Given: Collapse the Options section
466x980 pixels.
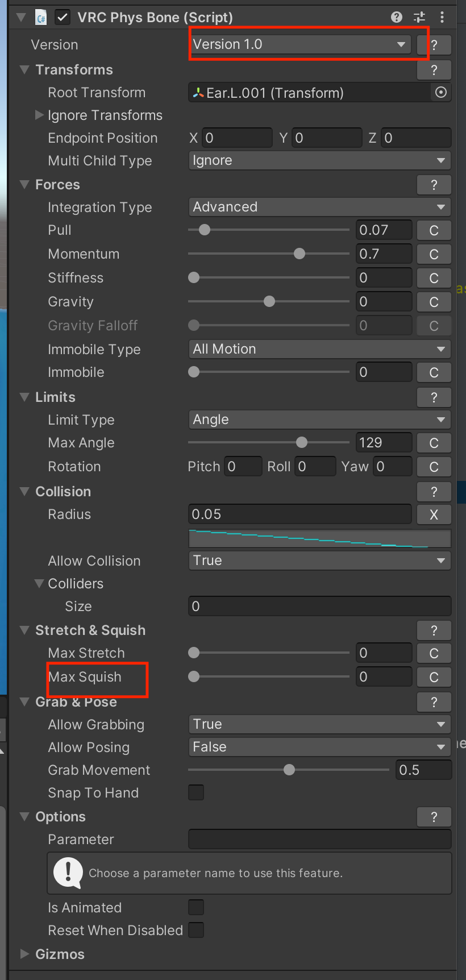Looking at the screenshot, I should click(24, 817).
